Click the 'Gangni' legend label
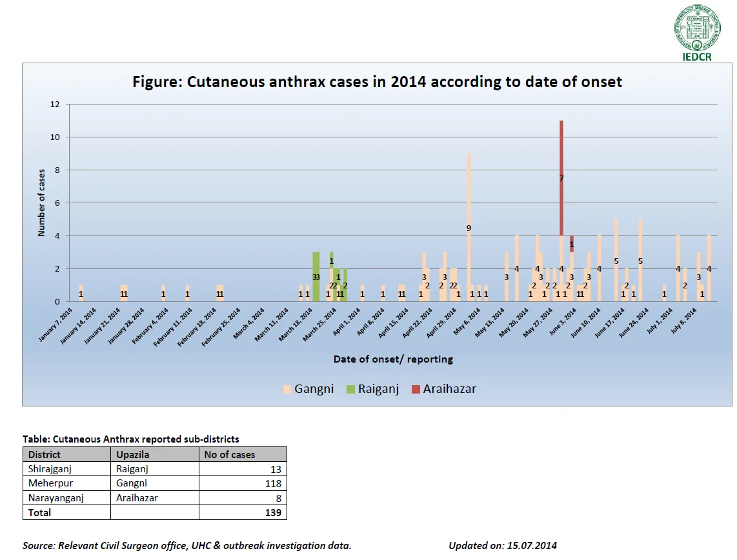This screenshot has width=737, height=560. pos(314,389)
